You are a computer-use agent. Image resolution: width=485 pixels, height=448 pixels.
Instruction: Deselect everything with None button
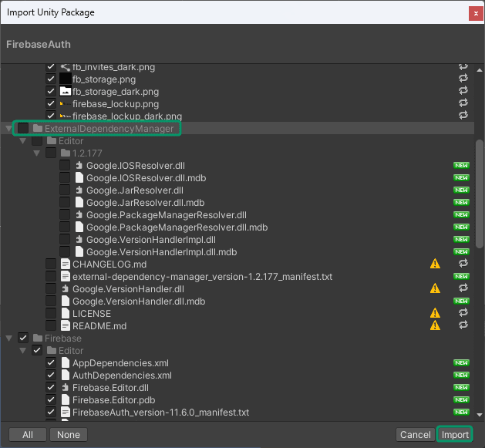(69, 434)
